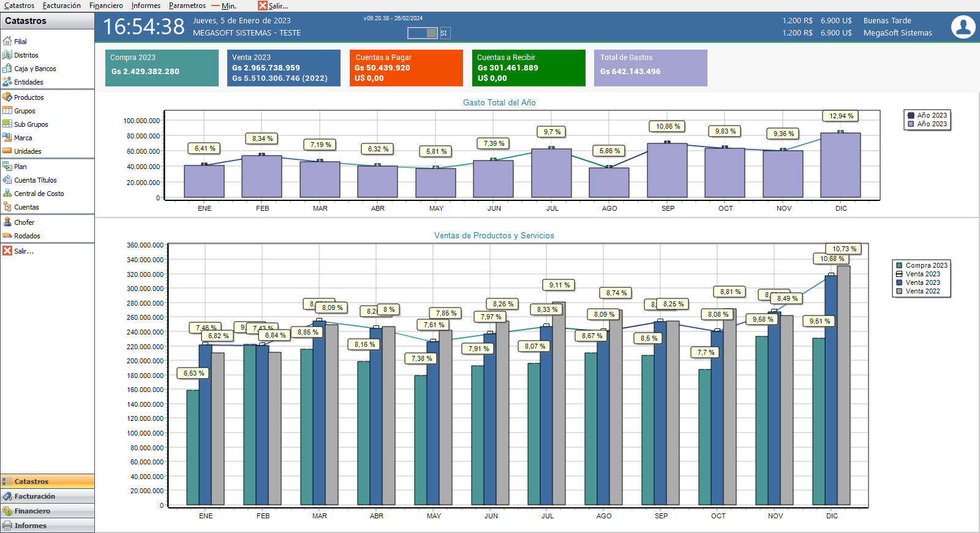Open Sub Grupos in the sidebar
Viewport: 980px width, 533px height.
[25, 124]
